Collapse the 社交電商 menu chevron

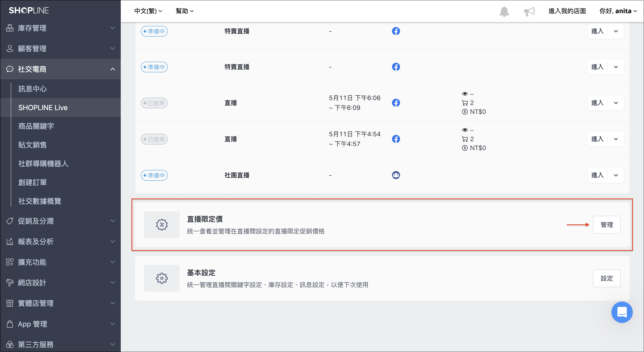click(x=113, y=69)
